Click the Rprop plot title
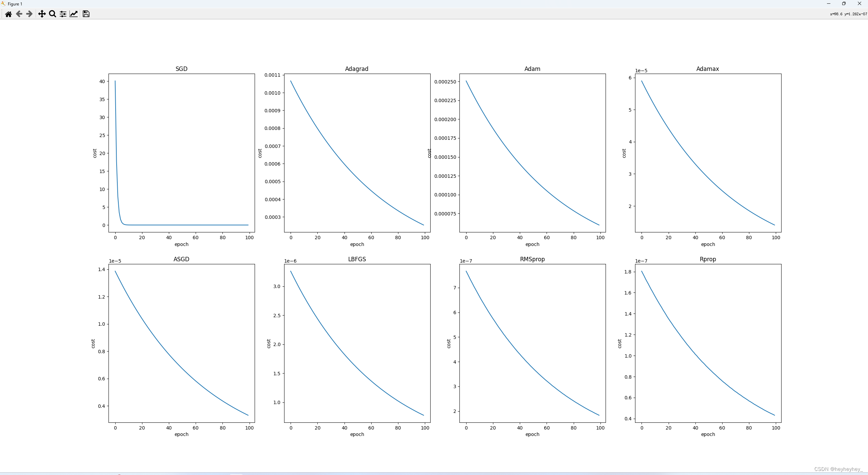This screenshot has width=868, height=475. pos(708,259)
